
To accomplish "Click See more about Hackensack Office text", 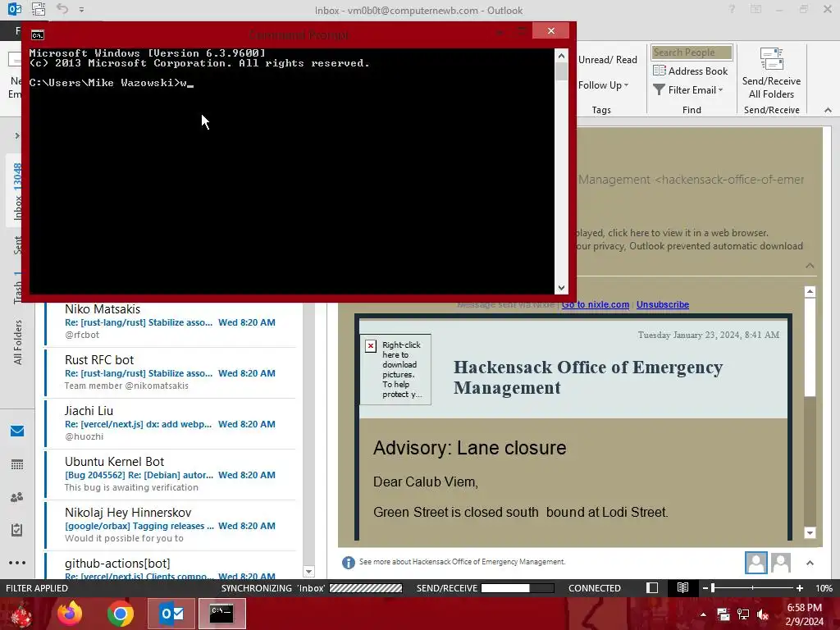I will pos(462,561).
